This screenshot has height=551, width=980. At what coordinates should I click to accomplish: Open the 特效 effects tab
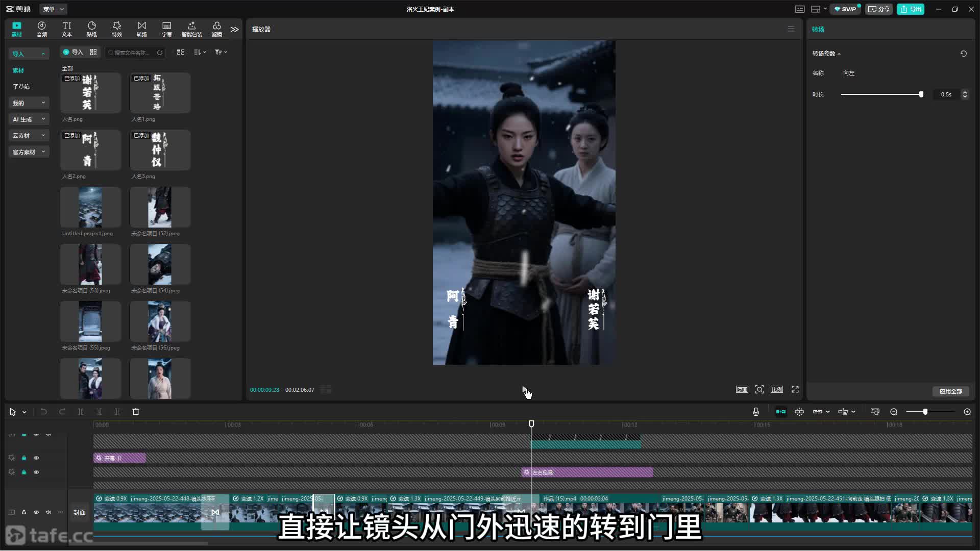[x=117, y=29]
